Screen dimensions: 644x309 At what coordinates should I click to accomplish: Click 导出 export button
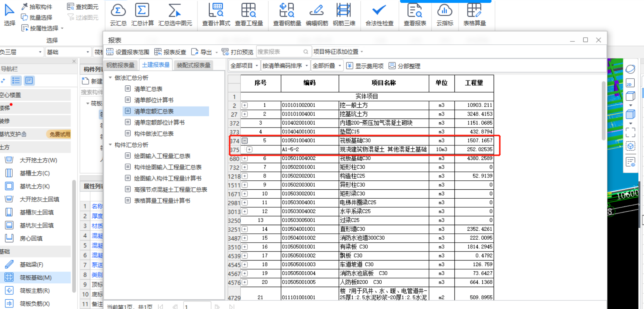coord(202,52)
